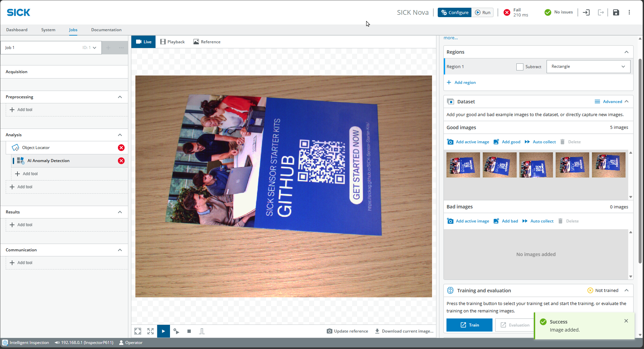
Task: Delete selected bad images
Action: tap(568, 221)
